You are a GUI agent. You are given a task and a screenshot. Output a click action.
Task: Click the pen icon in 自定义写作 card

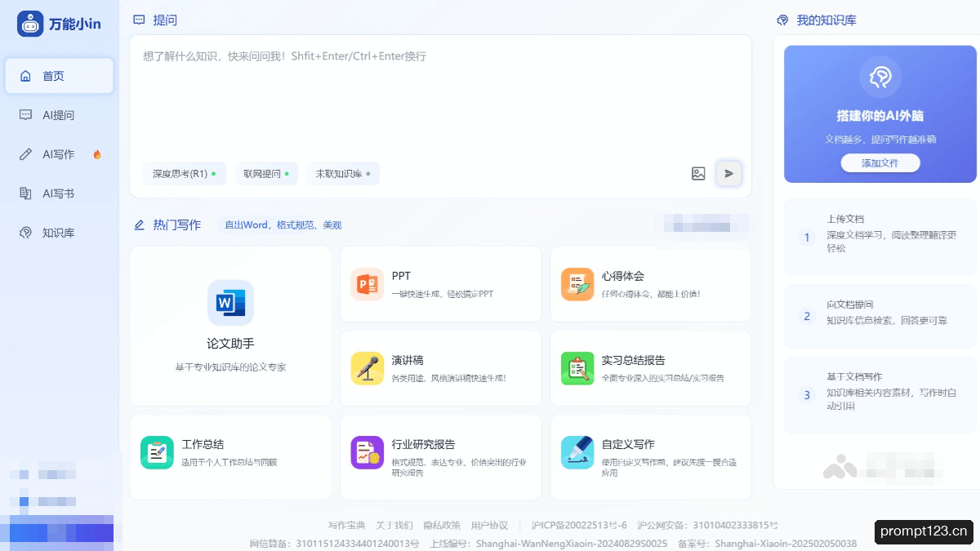tap(577, 452)
